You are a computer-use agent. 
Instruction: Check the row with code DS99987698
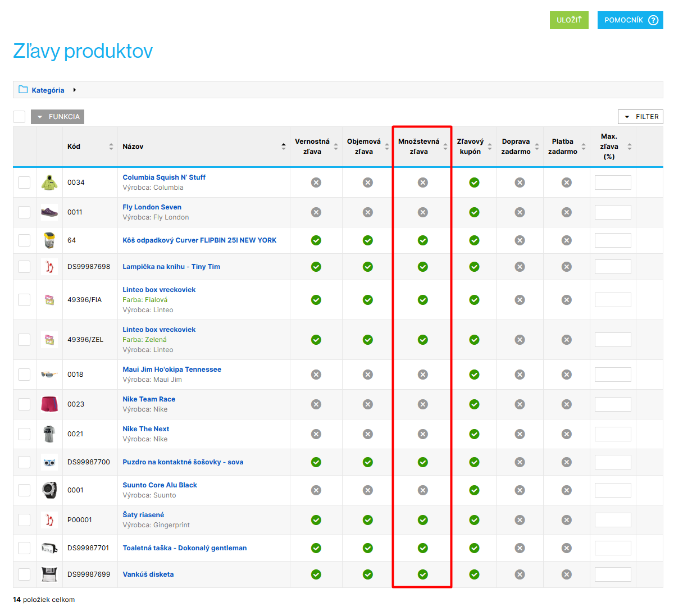click(x=24, y=267)
